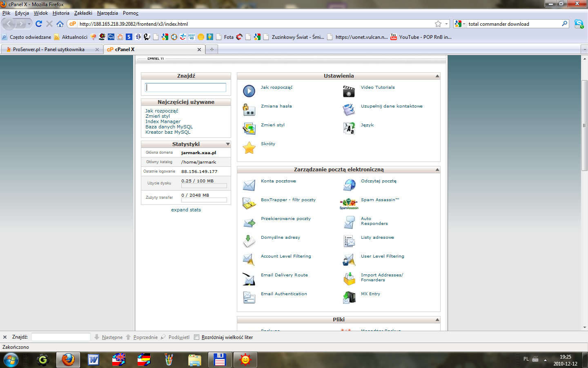The height and width of the screenshot is (368, 588).
Task: Open the Spam Assassin icon
Action: [x=349, y=203]
